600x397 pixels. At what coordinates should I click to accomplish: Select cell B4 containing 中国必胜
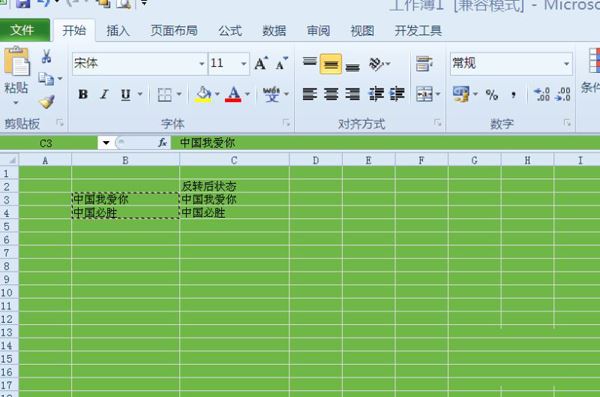[125, 212]
